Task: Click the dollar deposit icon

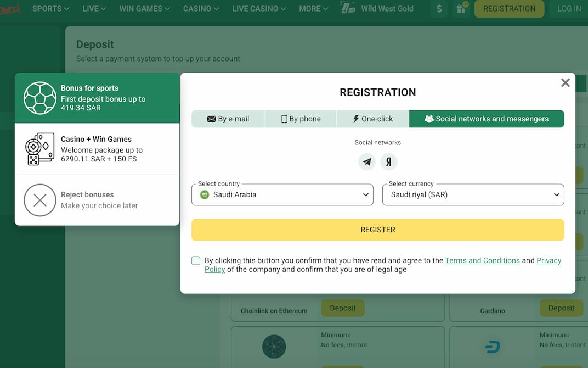Action: (439, 9)
